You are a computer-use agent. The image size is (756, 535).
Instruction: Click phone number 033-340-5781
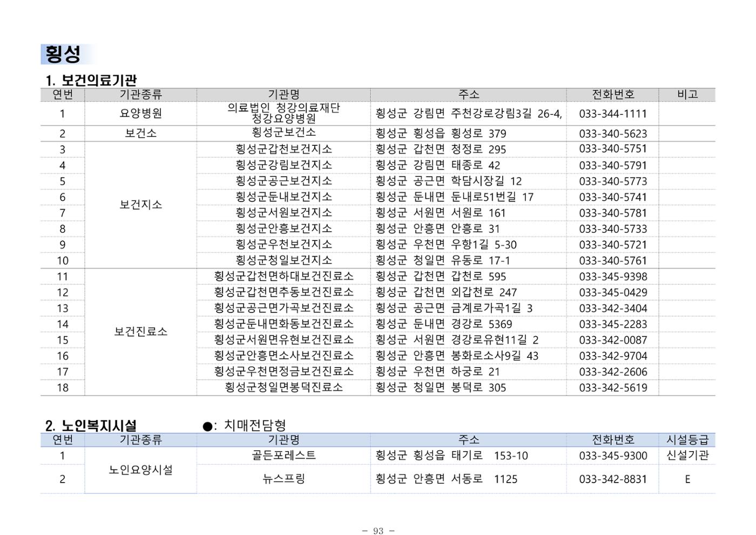point(613,213)
